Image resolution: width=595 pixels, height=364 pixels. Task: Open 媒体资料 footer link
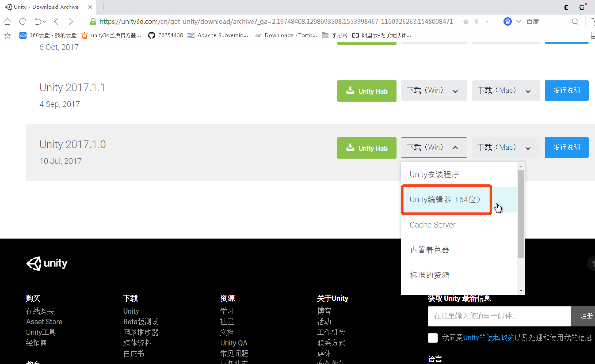click(137, 343)
